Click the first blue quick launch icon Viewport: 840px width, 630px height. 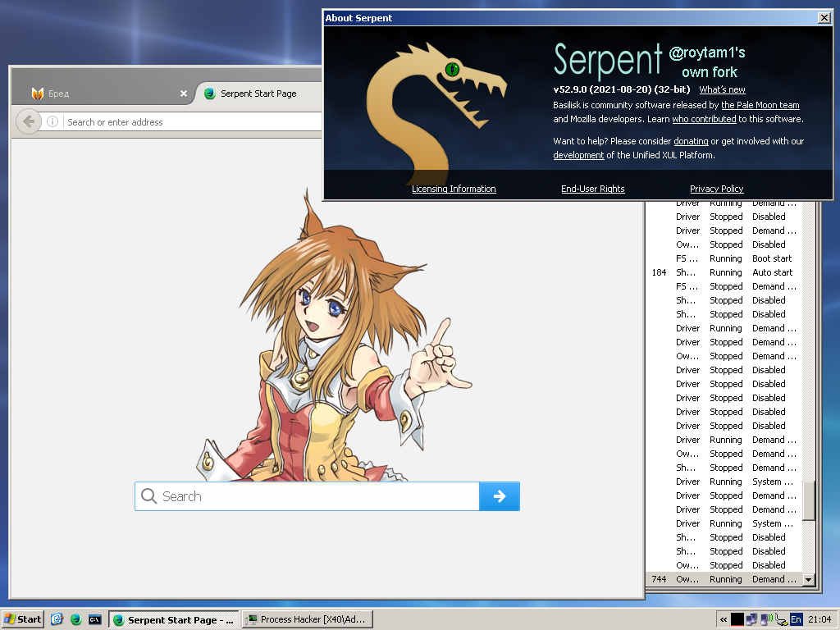point(57,619)
